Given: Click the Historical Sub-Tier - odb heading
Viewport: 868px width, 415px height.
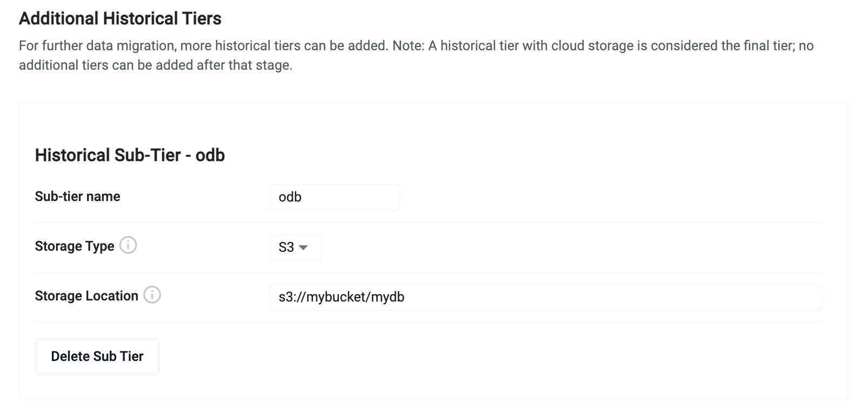Looking at the screenshot, I should (x=130, y=155).
